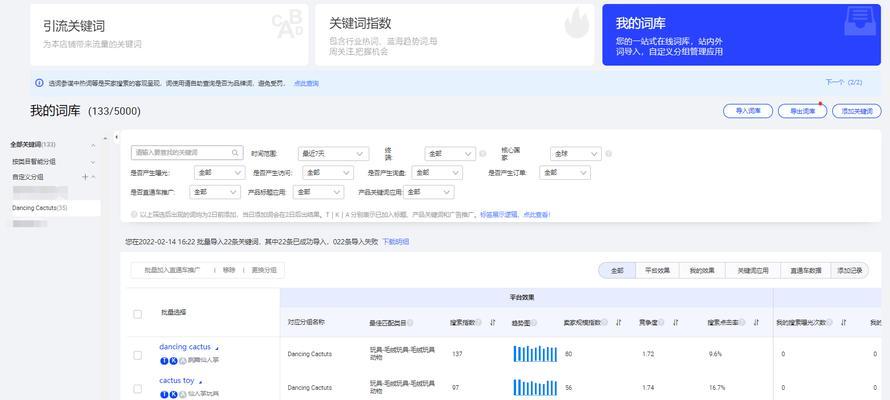Screen dimensions: 890x400
Task: Open the Dancing Cactuts(35) group in sidebar
Action: [56, 208]
